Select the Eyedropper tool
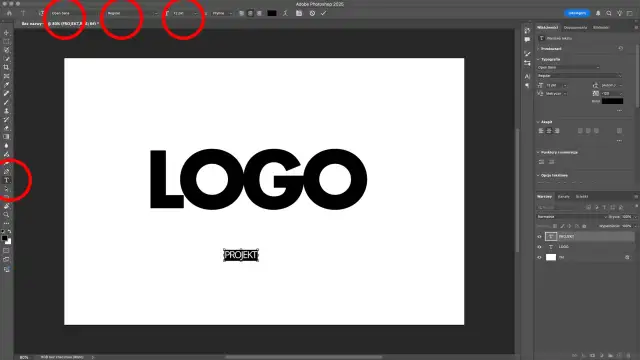The height and width of the screenshot is (360, 640). tap(6, 85)
